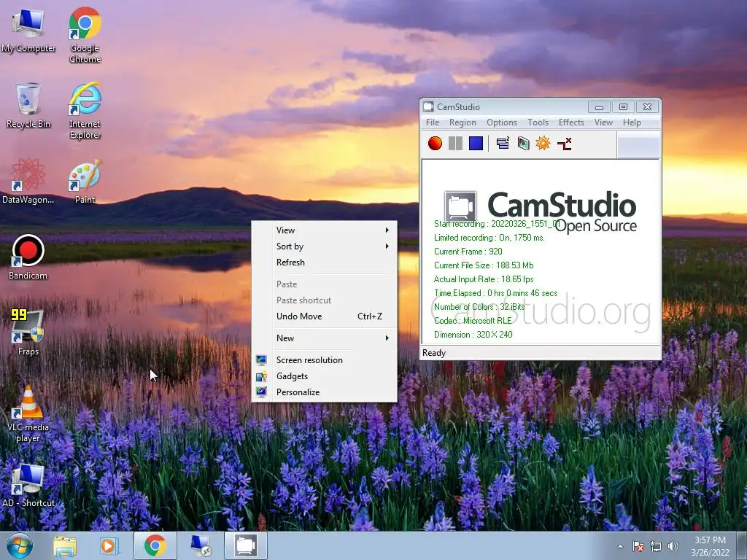Open the Windows Start menu orb
The height and width of the screenshot is (560, 747).
click(19, 545)
